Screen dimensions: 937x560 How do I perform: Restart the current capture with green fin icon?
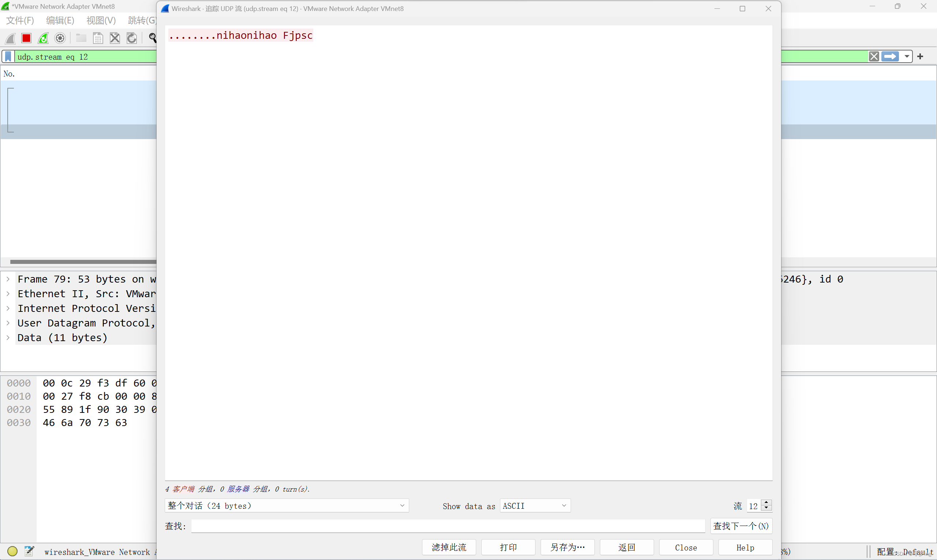pos(44,38)
